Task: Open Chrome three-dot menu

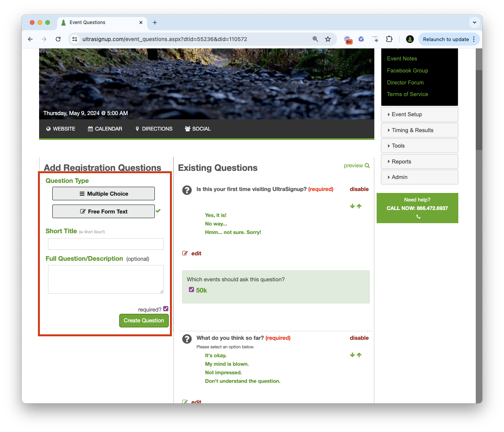Action: click(474, 39)
